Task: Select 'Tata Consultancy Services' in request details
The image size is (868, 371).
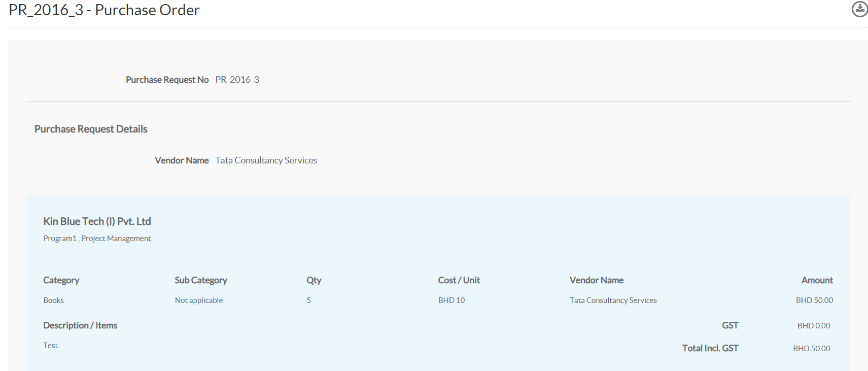Action: pyautogui.click(x=266, y=160)
